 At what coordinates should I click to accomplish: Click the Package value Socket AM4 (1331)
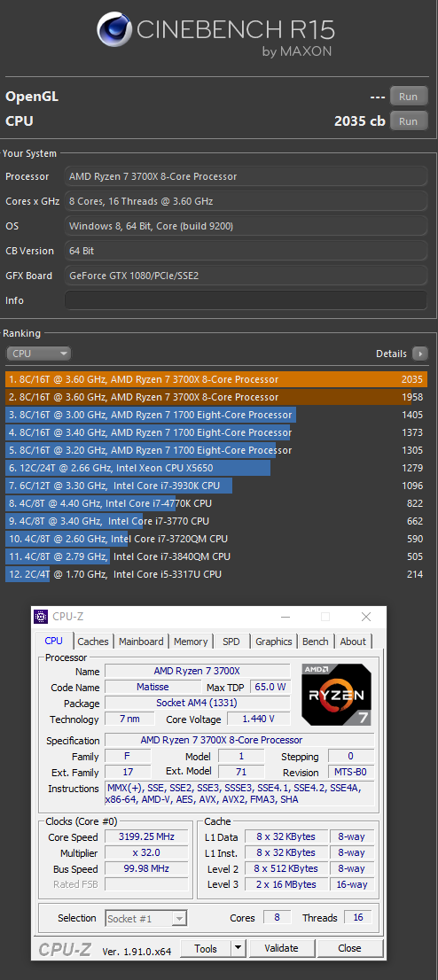pos(197,704)
